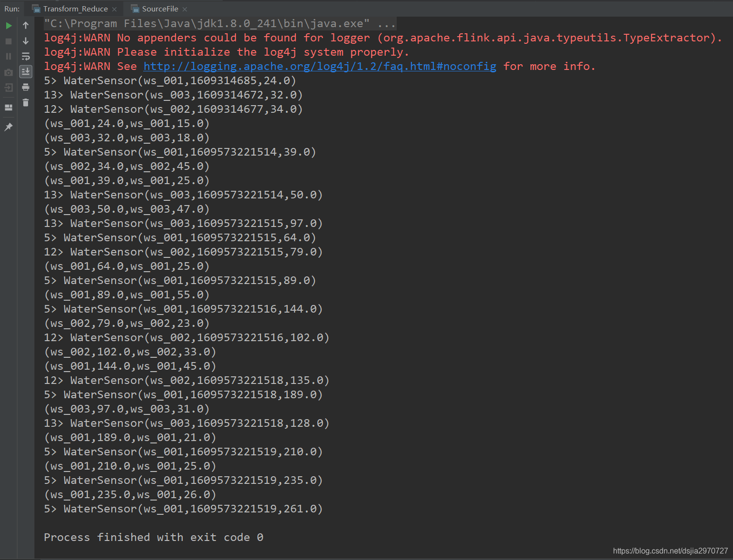Click the SourceFile tab's application icon
The width and height of the screenshot is (733, 560).
135,9
